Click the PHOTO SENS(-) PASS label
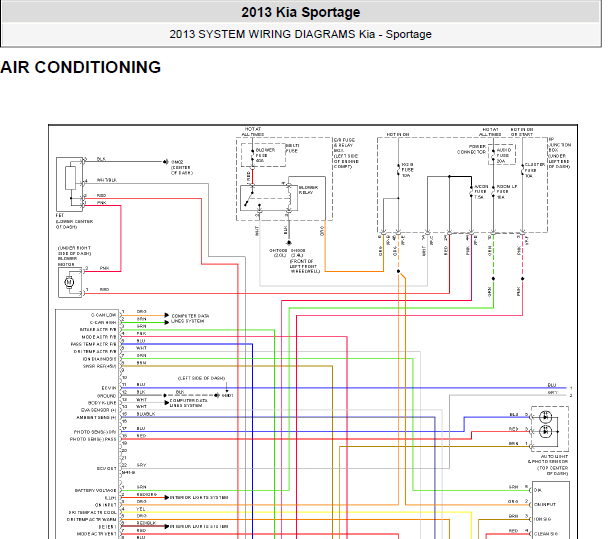Screen dimensions: 609x539 click(x=93, y=439)
